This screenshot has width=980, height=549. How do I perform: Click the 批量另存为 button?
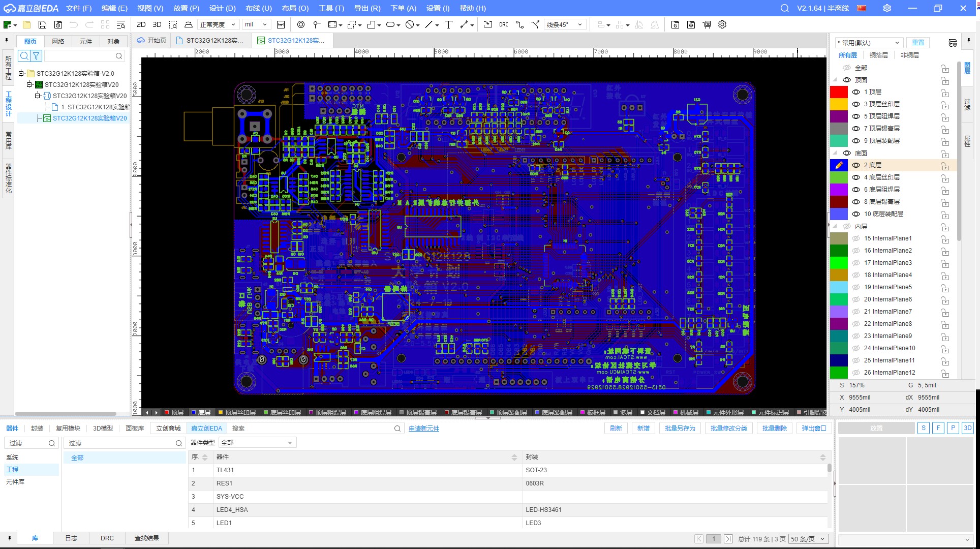[680, 428]
